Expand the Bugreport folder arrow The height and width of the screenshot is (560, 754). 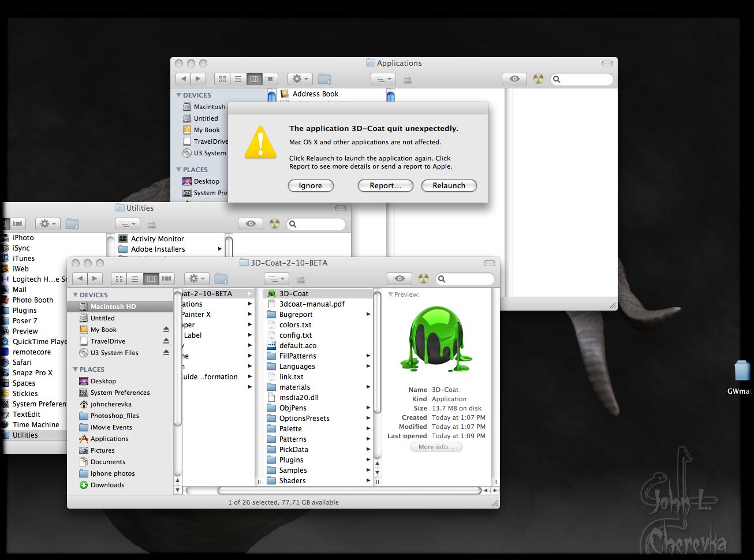point(368,315)
